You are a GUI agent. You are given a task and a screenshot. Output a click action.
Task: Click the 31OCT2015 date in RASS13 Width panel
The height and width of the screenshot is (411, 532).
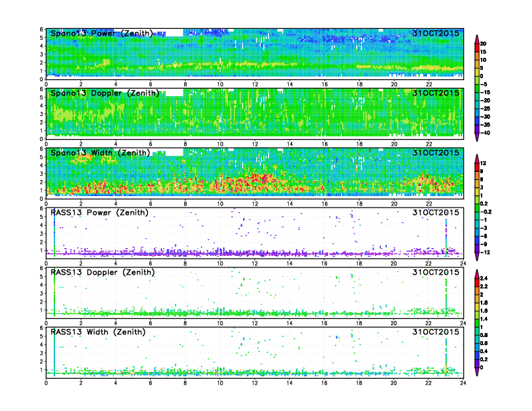[436, 332]
